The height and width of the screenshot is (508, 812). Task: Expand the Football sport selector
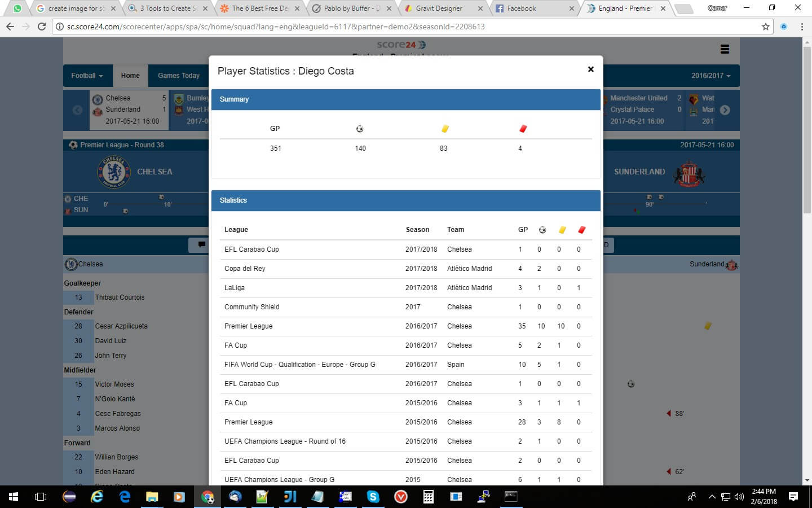pos(87,75)
